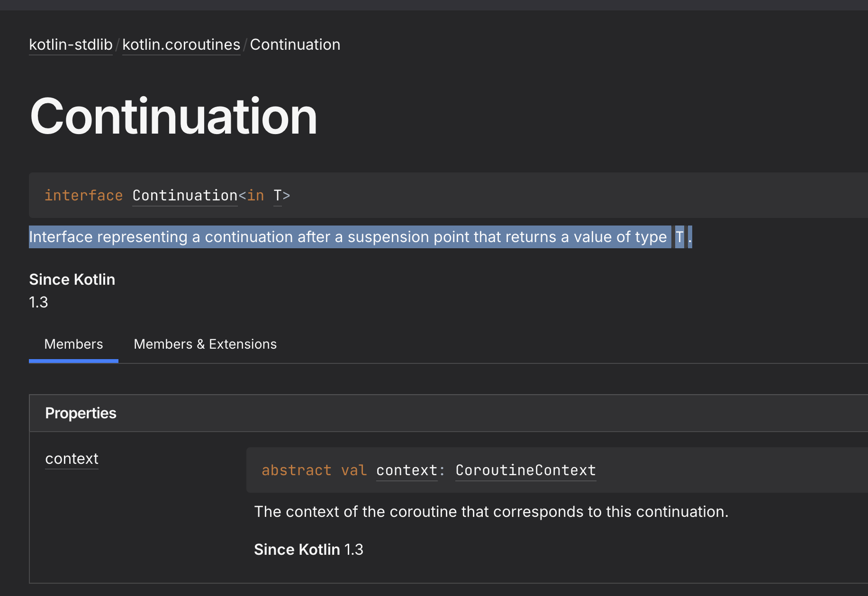Go to kotlin.coroutines package breadcrumb

pyautogui.click(x=181, y=45)
